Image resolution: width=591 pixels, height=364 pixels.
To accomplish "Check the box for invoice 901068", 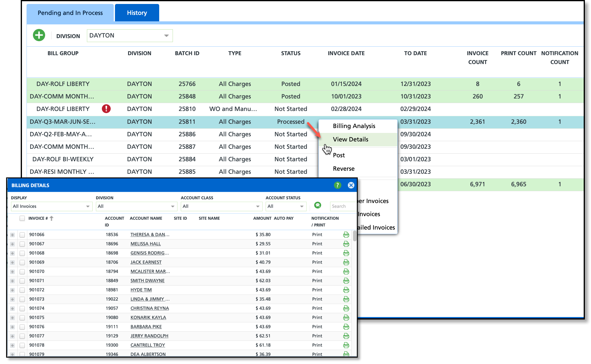I will pyautogui.click(x=22, y=253).
